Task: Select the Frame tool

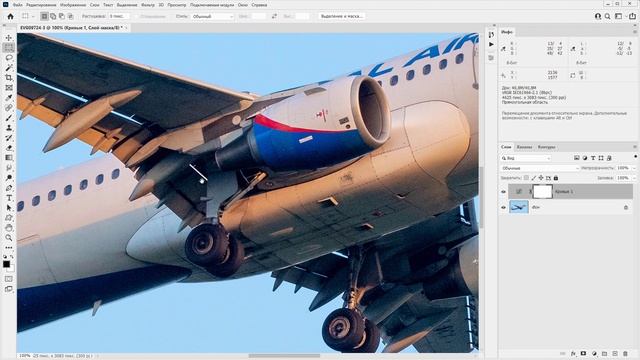Action: coord(9,88)
